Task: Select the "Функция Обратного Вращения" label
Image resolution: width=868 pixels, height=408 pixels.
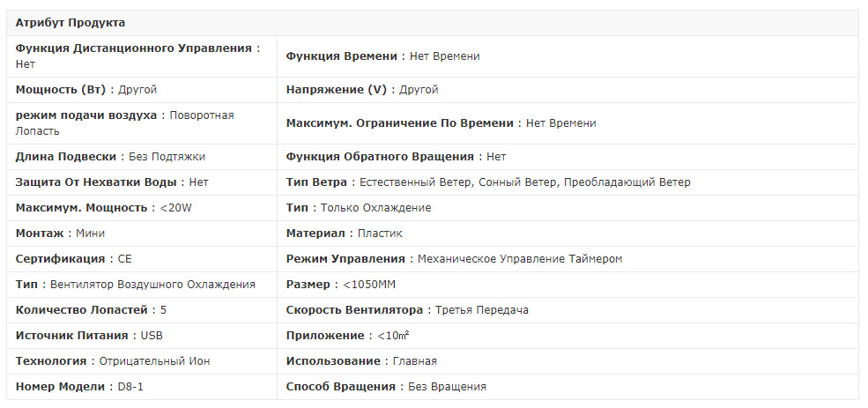Action: coord(380,157)
